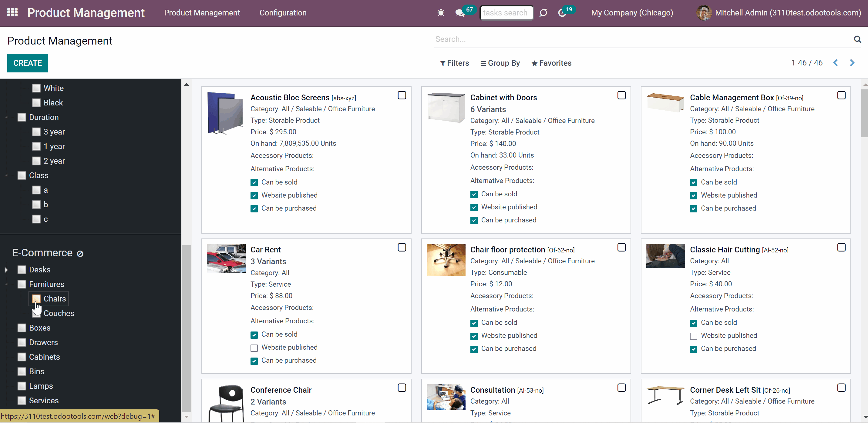Click the Product Management app title
The width and height of the screenshot is (868, 423).
(86, 13)
